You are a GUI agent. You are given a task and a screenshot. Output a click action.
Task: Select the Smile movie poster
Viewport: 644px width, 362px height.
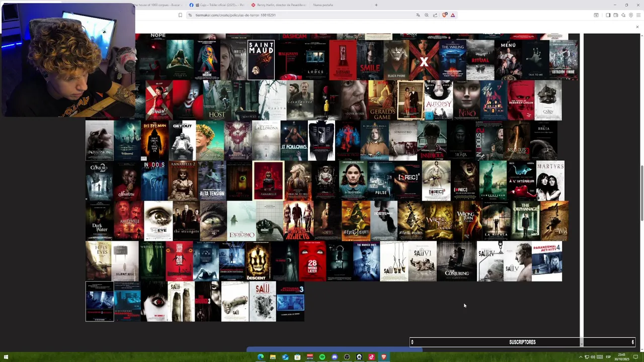click(370, 60)
